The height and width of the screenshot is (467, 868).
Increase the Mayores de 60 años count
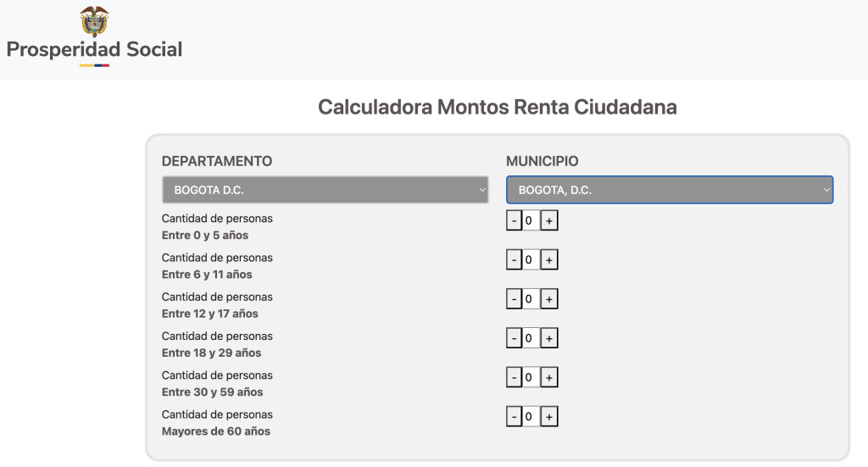549,417
